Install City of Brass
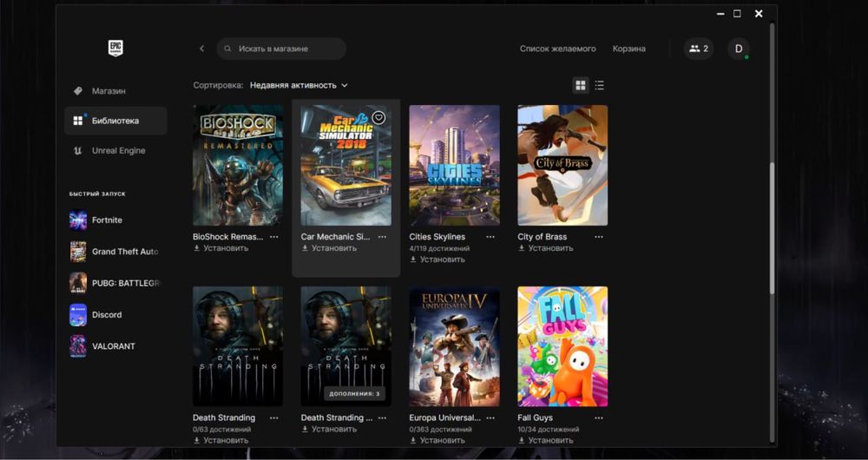The image size is (868, 460). pos(546,248)
